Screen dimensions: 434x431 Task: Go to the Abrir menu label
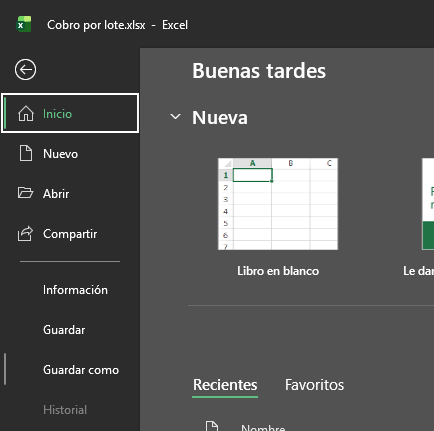coord(56,194)
